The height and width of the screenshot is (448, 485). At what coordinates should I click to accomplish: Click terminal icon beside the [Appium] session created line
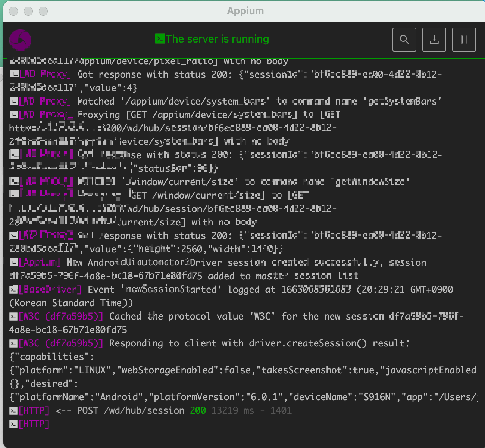pyautogui.click(x=13, y=263)
